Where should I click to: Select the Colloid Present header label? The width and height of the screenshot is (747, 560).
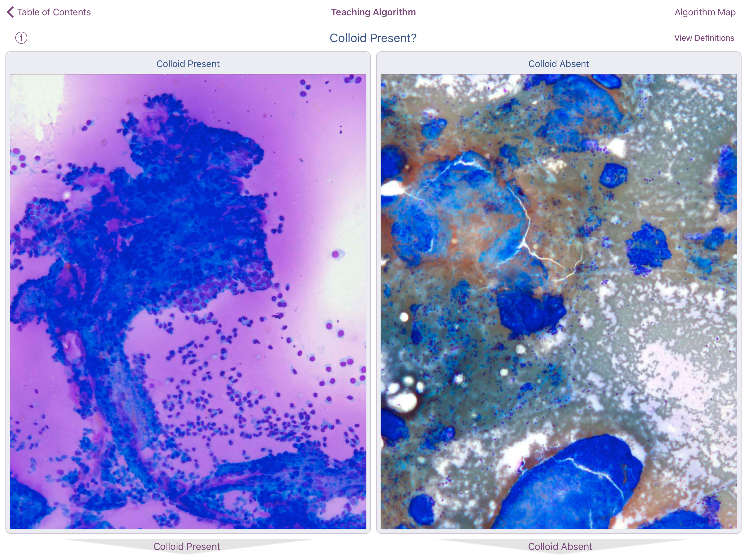coord(188,64)
